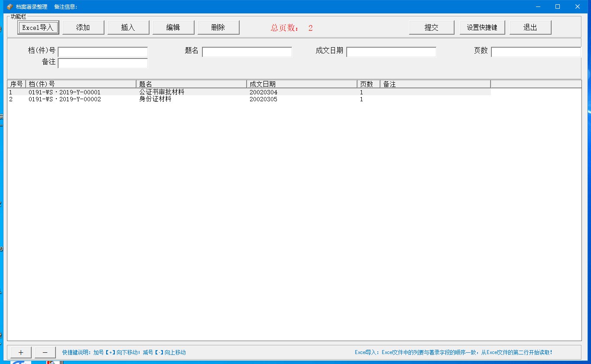This screenshot has width=591, height=364.
Task: Click the 题名 column header
Action: coord(192,84)
